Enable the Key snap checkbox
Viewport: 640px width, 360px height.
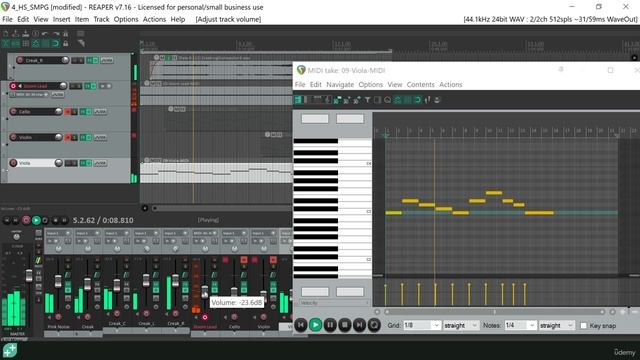[584, 325]
